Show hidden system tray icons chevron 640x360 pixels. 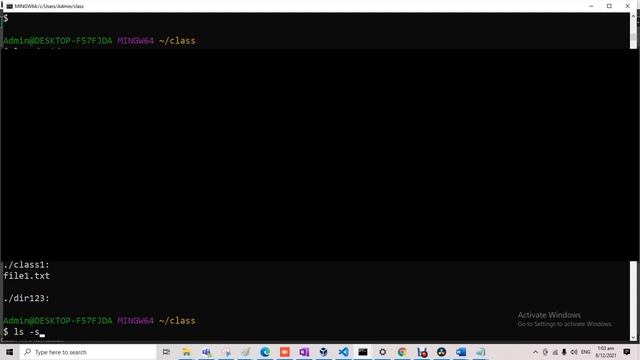[535, 352]
